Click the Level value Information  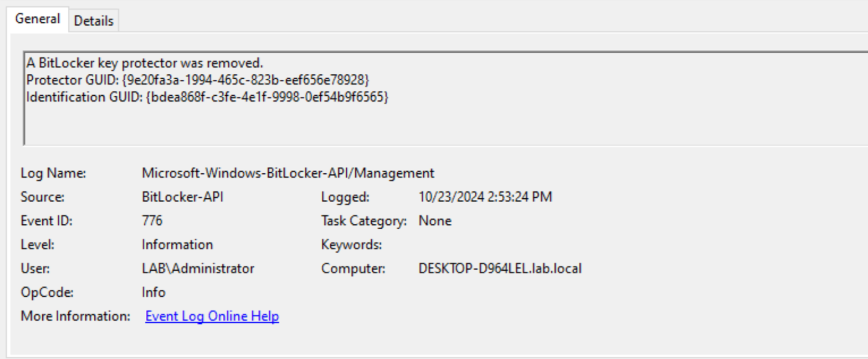tap(177, 245)
